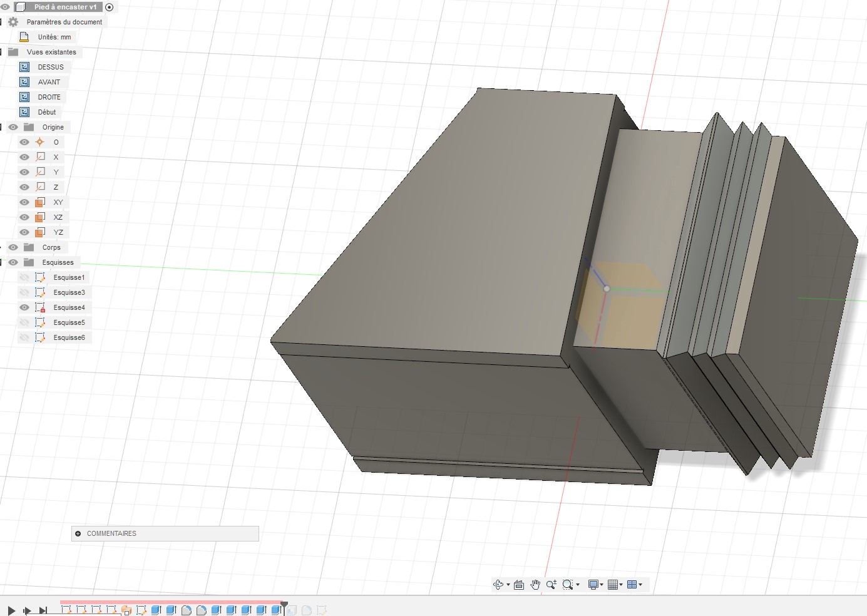Hide the Corps folder

(x=13, y=247)
